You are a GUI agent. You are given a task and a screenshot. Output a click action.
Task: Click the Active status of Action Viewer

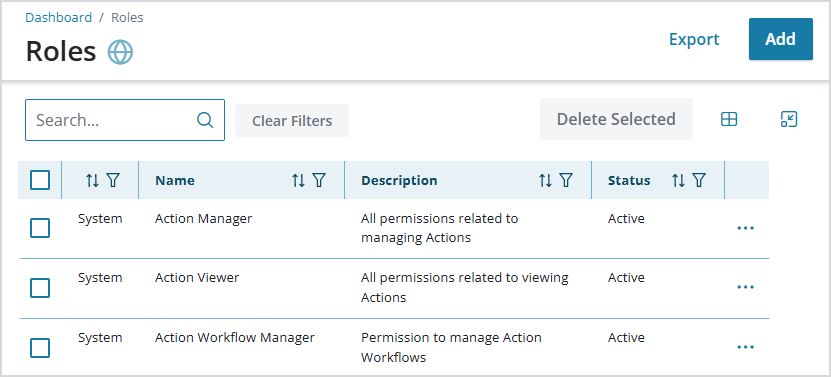click(x=626, y=278)
